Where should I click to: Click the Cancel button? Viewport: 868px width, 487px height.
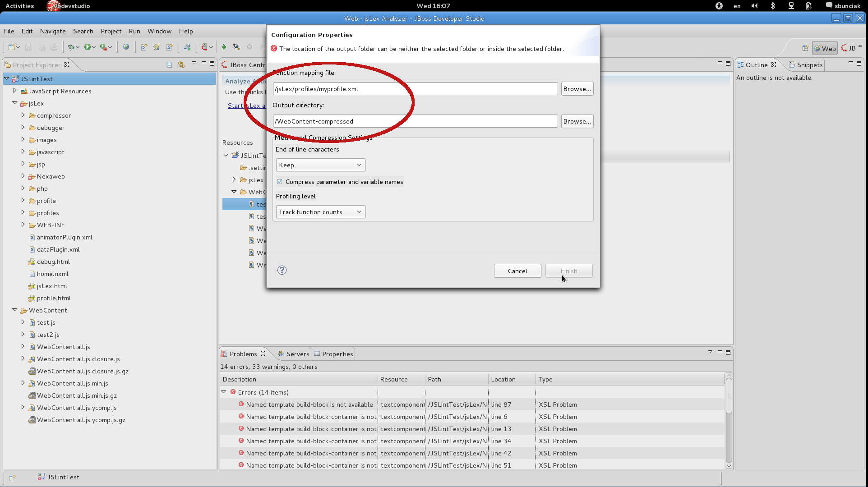517,271
